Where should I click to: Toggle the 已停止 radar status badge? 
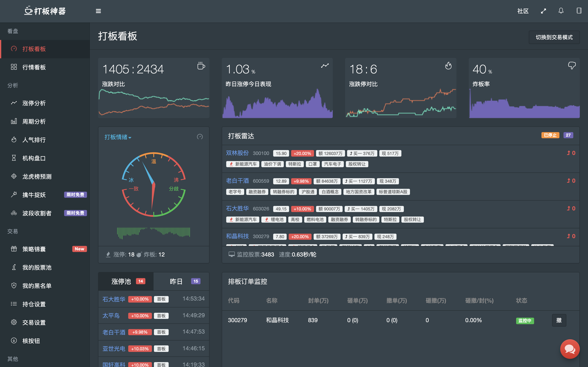[550, 135]
